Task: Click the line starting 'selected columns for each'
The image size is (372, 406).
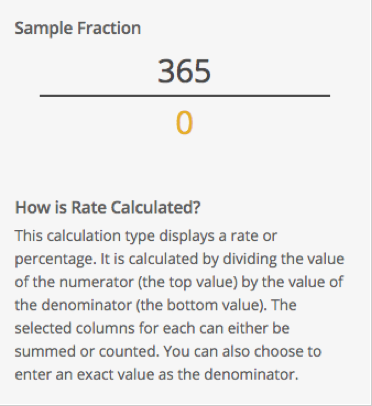Action: point(152,328)
